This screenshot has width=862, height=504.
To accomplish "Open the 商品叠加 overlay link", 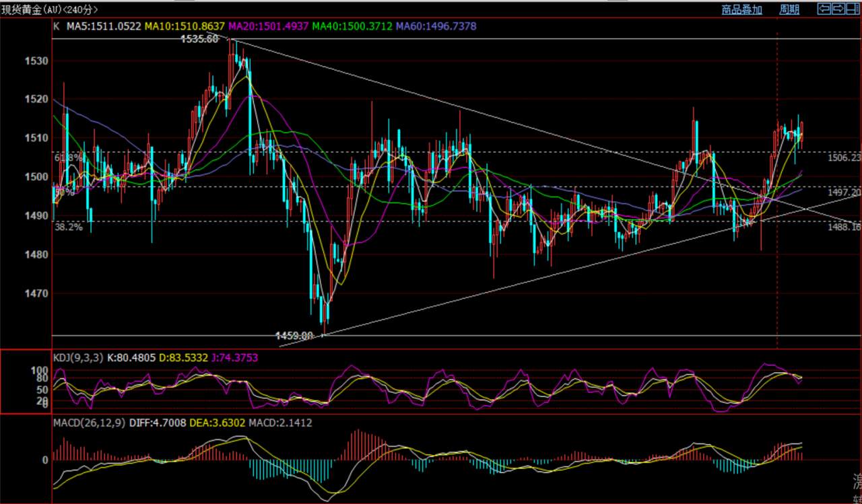I will click(741, 9).
